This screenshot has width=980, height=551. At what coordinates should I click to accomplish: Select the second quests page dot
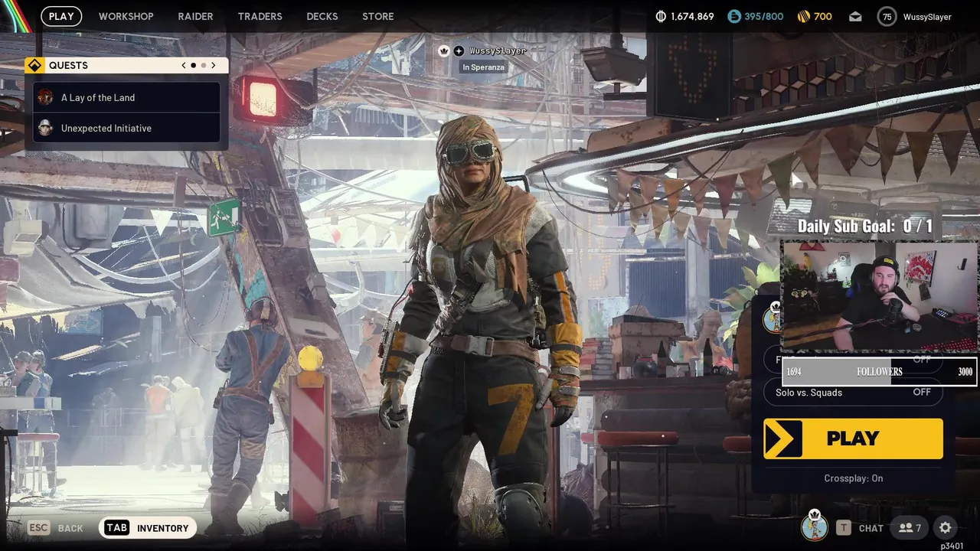(204, 65)
